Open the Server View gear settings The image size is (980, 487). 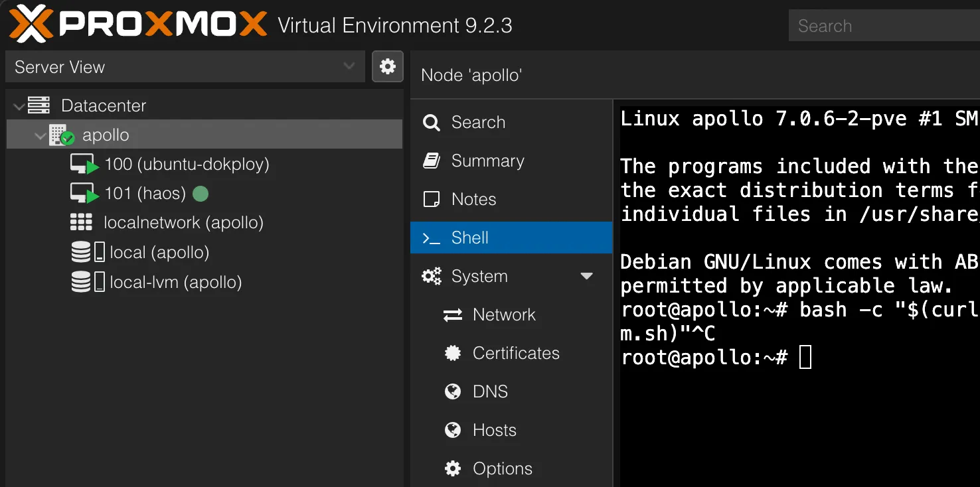[x=388, y=66]
